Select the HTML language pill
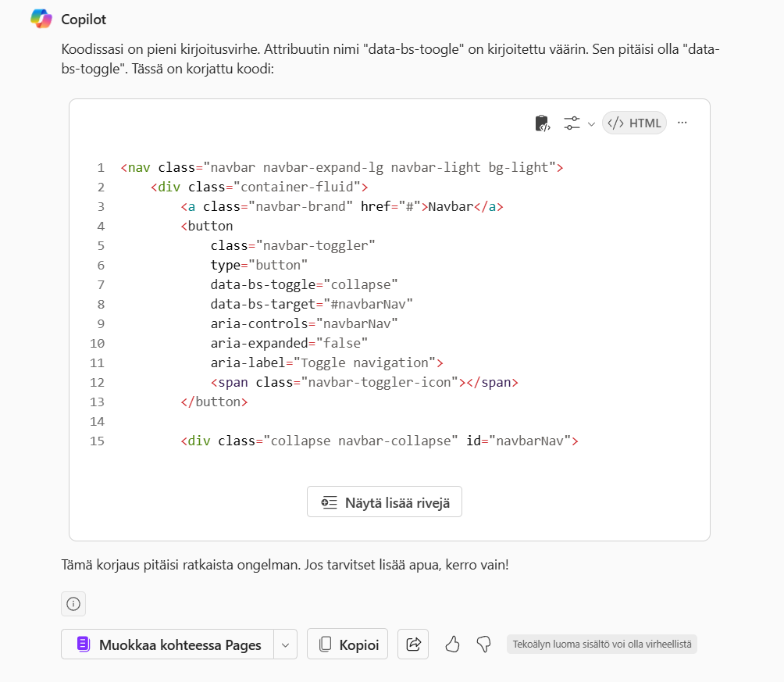 pos(634,123)
